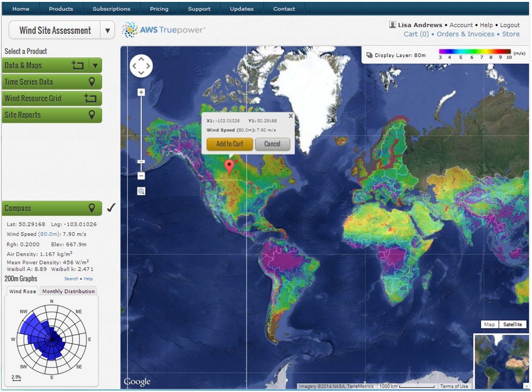The width and height of the screenshot is (532, 392).
Task: Open the Orders & Invoices link
Action: tap(465, 34)
